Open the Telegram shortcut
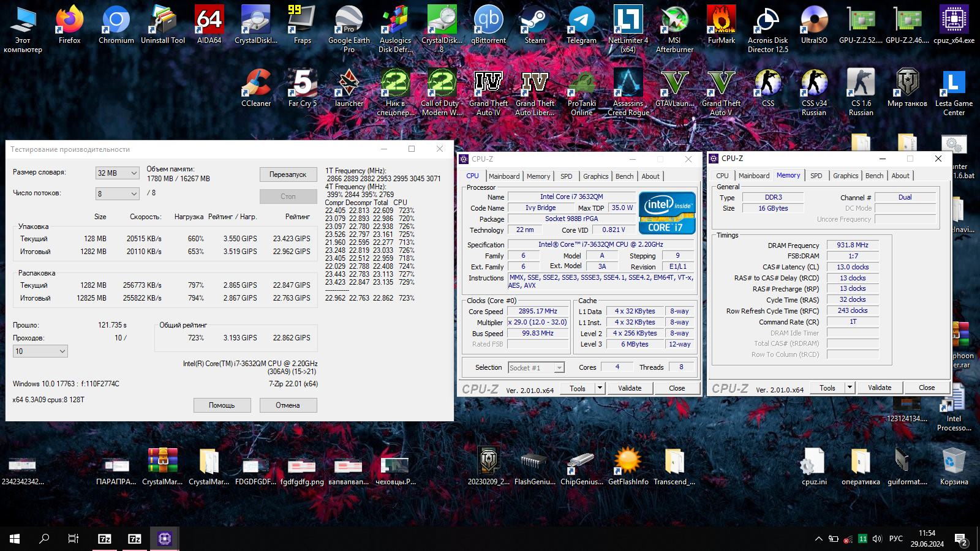The height and width of the screenshot is (551, 980). click(581, 24)
